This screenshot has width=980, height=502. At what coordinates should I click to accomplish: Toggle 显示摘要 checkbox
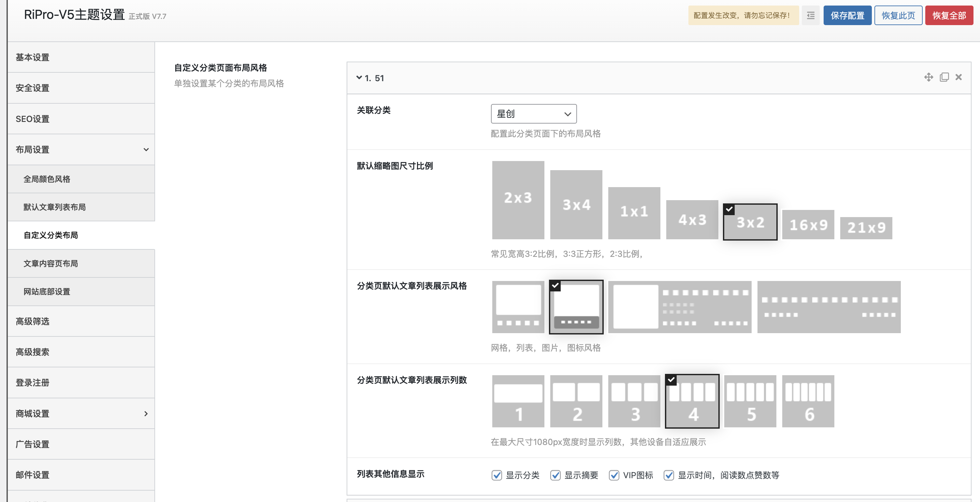[555, 475]
